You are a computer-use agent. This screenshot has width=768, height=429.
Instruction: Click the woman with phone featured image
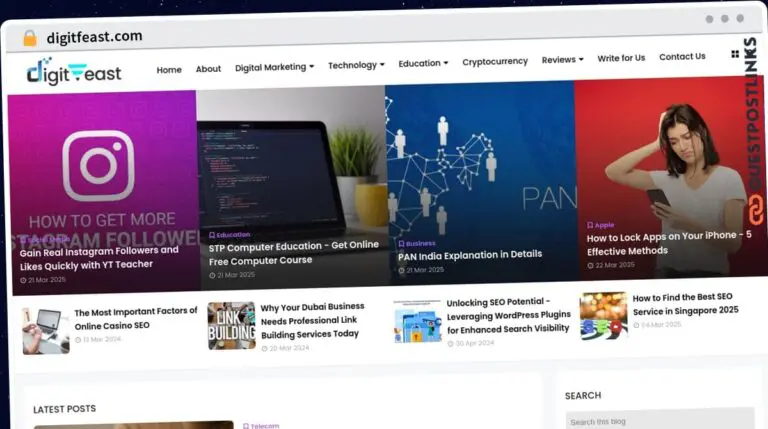pyautogui.click(x=671, y=177)
